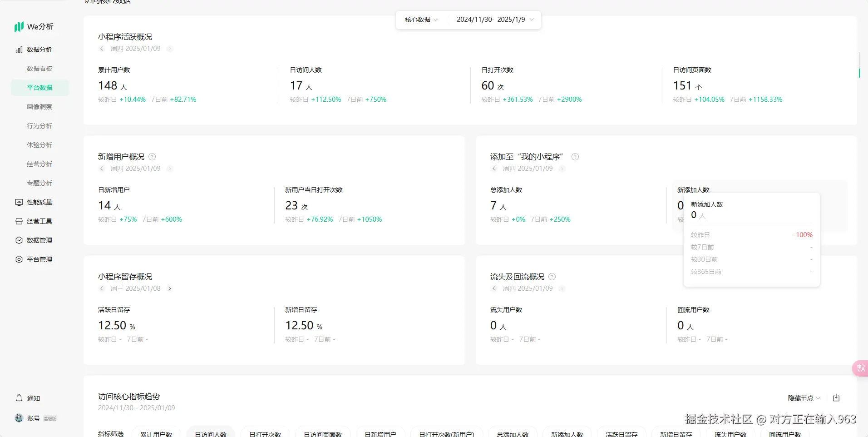
Task: Click the pink translate floating icon
Action: [x=860, y=368]
